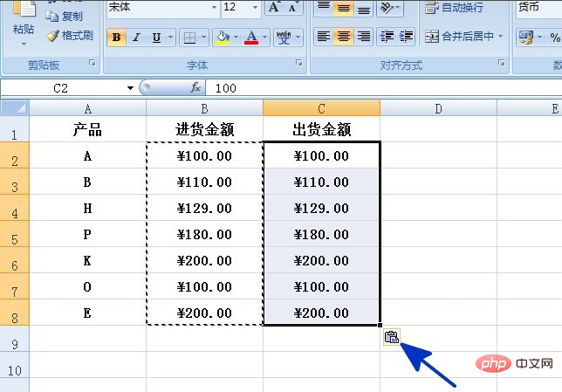Click the insert function fx icon
Screen dimensions: 562x392
pos(195,87)
